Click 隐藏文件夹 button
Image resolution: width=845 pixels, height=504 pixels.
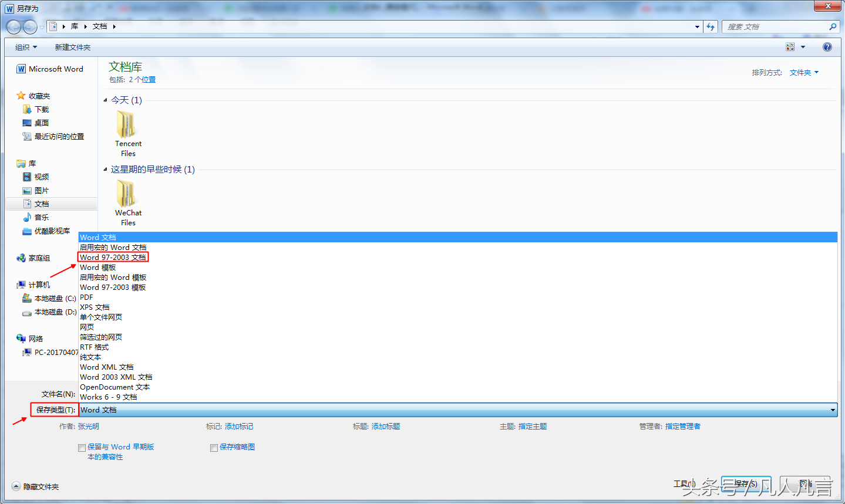35,486
